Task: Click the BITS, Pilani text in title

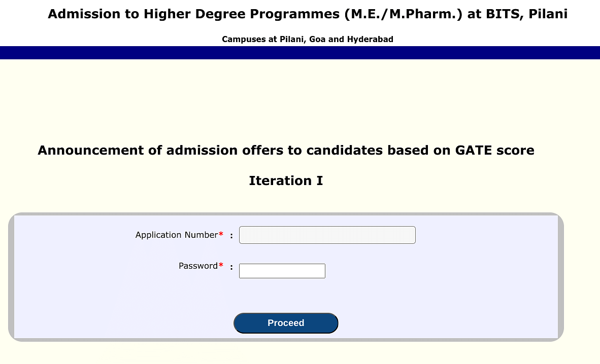Action: click(x=526, y=14)
